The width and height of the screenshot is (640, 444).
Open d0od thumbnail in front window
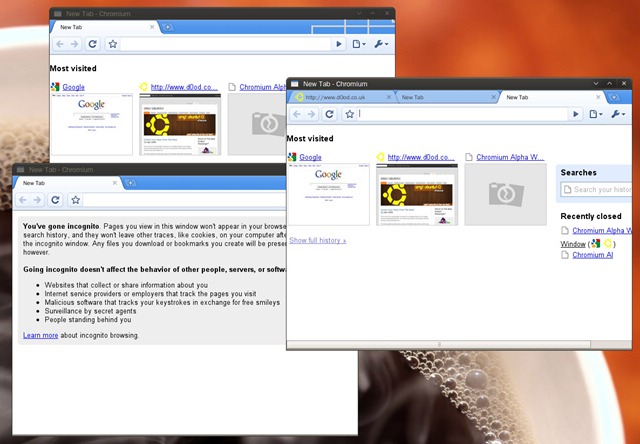[417, 194]
